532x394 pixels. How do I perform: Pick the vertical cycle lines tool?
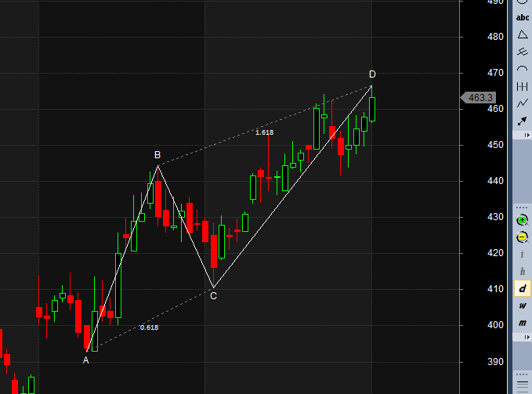click(x=522, y=86)
